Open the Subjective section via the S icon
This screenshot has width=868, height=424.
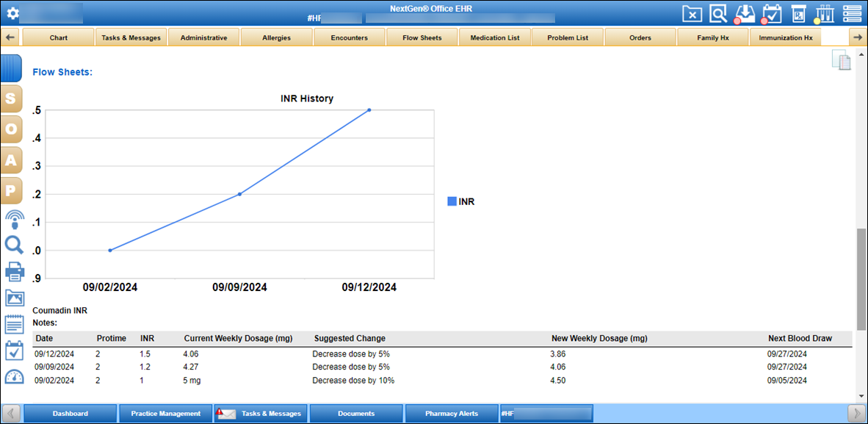click(12, 98)
